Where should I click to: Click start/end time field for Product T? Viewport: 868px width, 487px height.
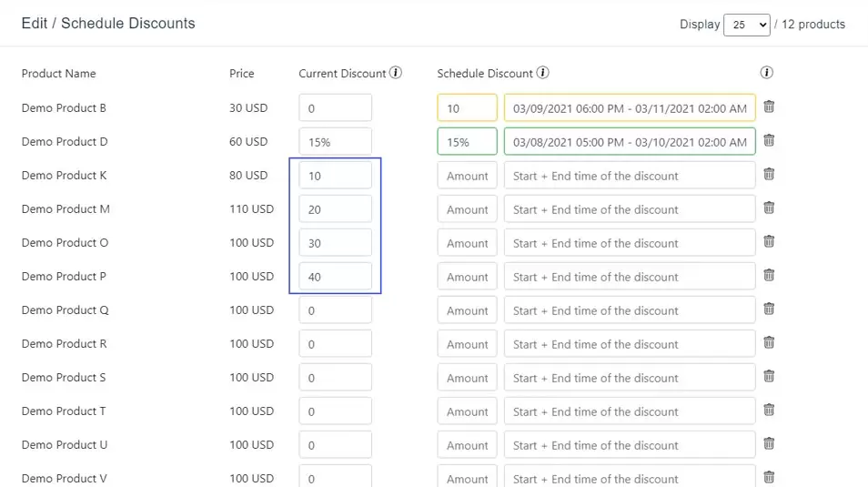point(630,411)
